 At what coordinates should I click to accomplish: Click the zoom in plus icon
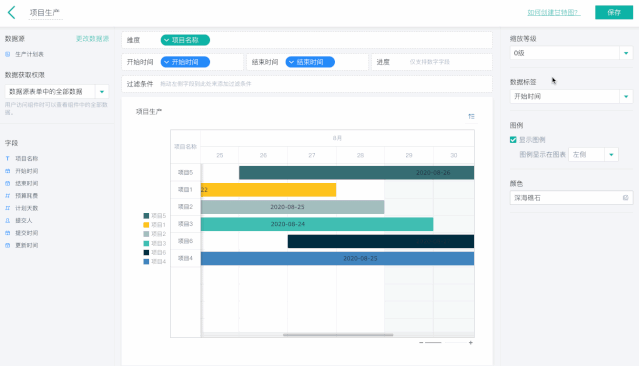coord(470,342)
